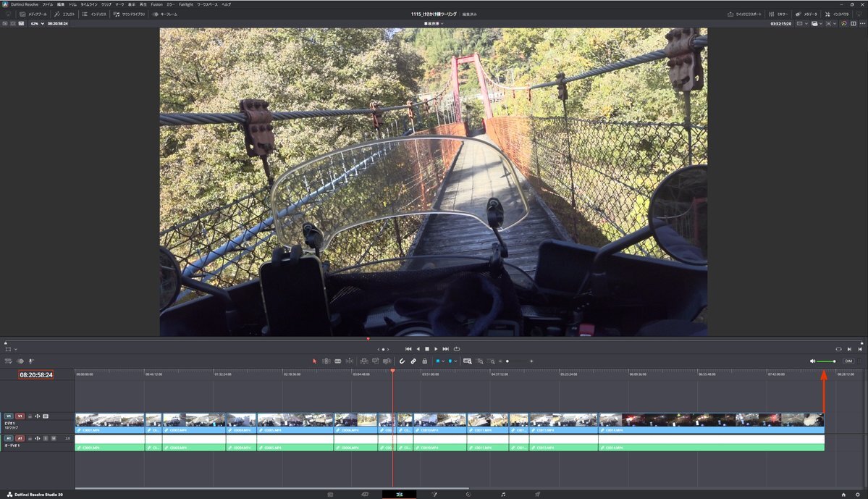This screenshot has width=868, height=499.
Task: Open the Inspector panel
Action: click(x=837, y=14)
